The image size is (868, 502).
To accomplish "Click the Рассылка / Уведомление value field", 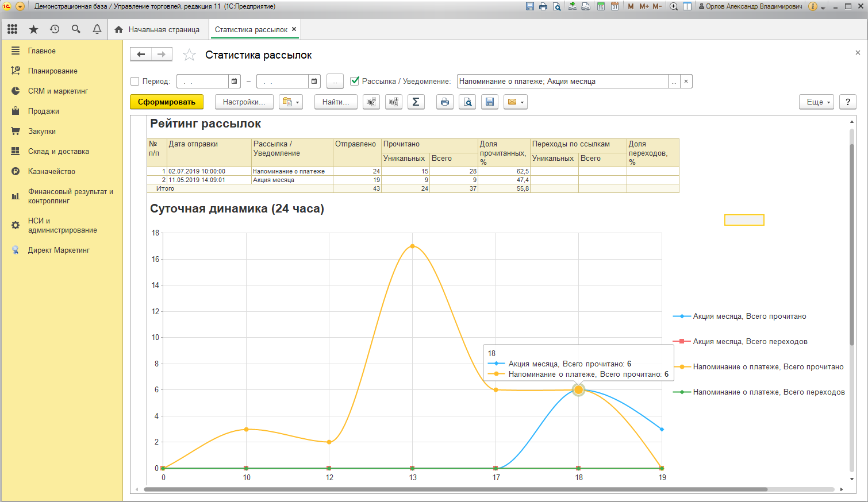I will tap(563, 82).
